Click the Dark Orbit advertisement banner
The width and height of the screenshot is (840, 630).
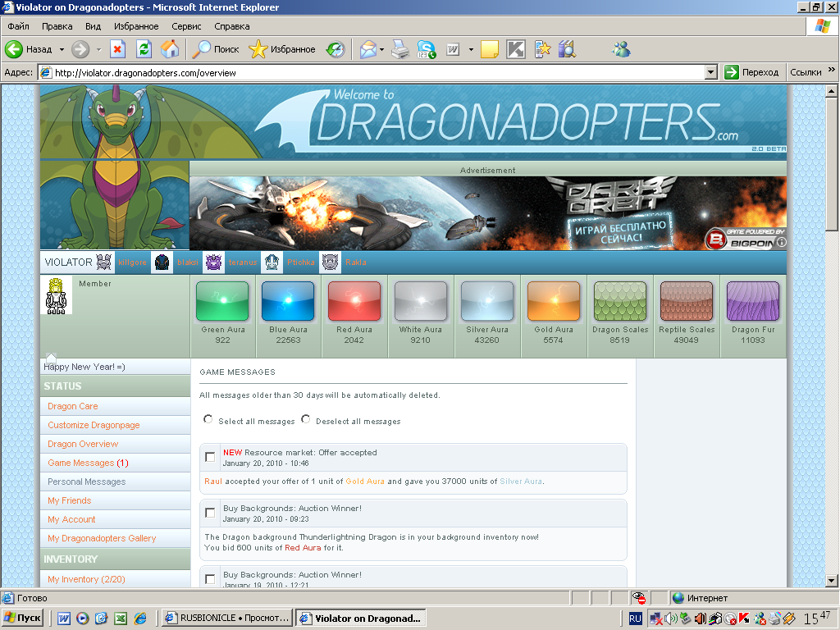(x=487, y=213)
